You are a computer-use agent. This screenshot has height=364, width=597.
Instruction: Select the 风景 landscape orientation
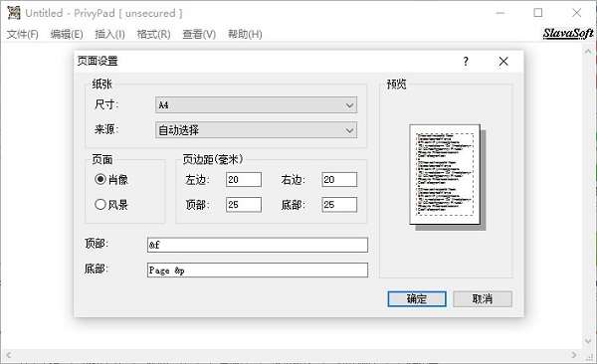click(111, 205)
